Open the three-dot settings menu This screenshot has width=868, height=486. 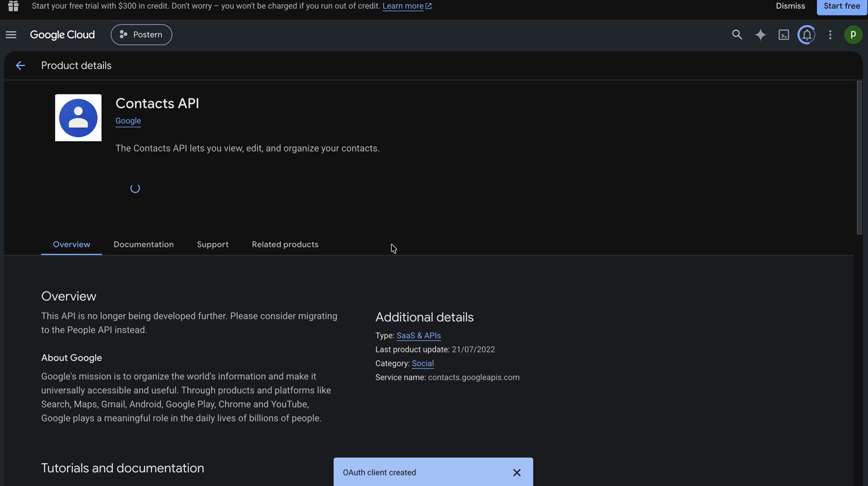tap(830, 35)
